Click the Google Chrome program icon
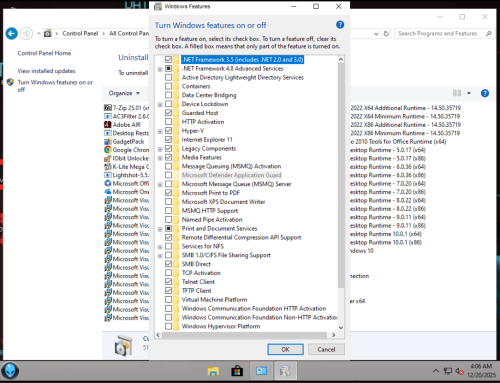The height and width of the screenshot is (383, 500). pyautogui.click(x=108, y=150)
